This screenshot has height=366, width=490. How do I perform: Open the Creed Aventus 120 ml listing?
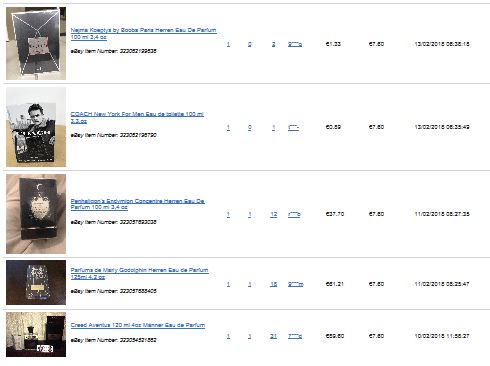click(138, 325)
